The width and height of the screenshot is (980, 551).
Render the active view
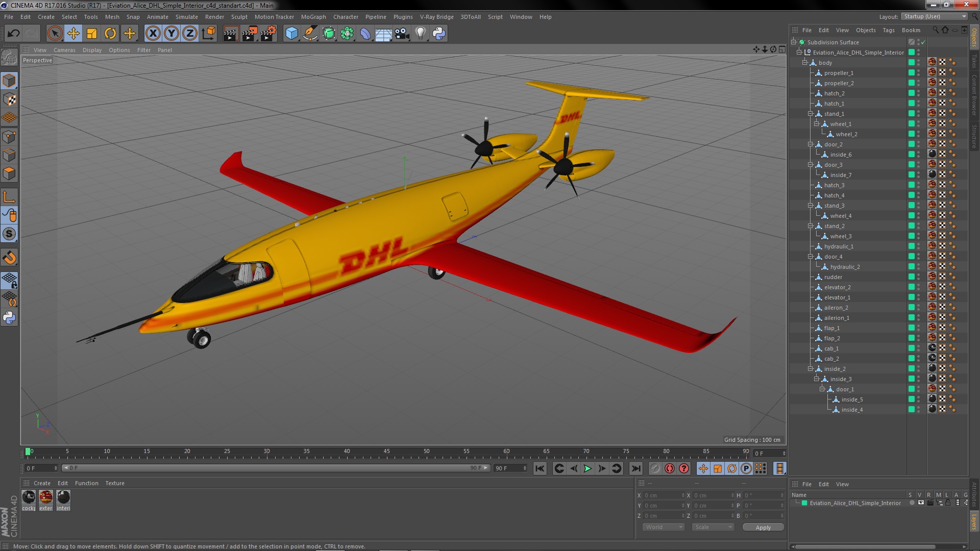click(x=231, y=34)
